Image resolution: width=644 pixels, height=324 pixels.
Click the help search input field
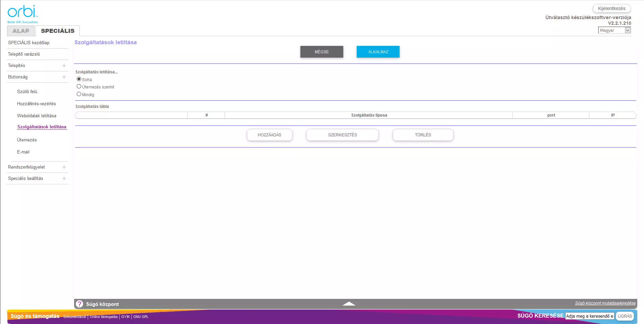pyautogui.click(x=589, y=316)
